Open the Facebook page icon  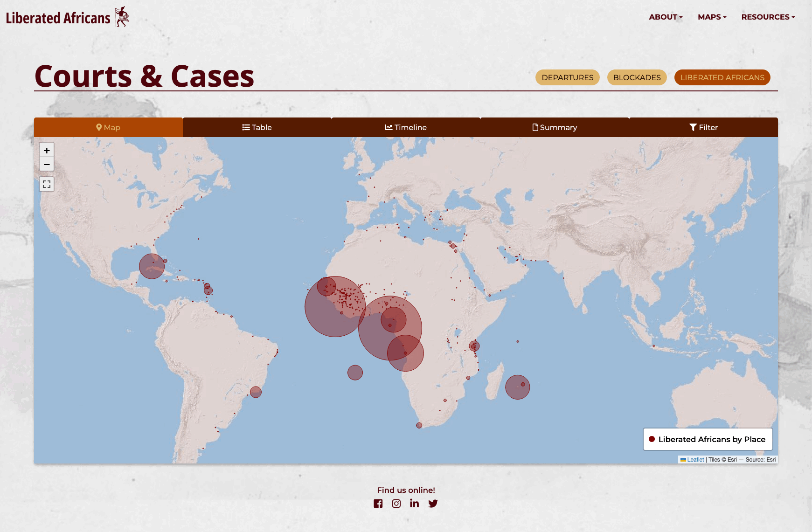(x=378, y=504)
